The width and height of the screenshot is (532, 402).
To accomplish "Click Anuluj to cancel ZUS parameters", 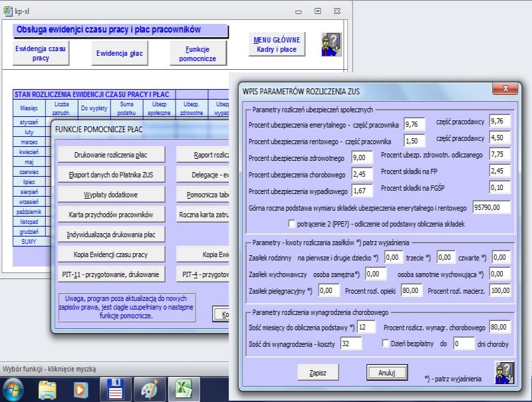I will coord(386,373).
